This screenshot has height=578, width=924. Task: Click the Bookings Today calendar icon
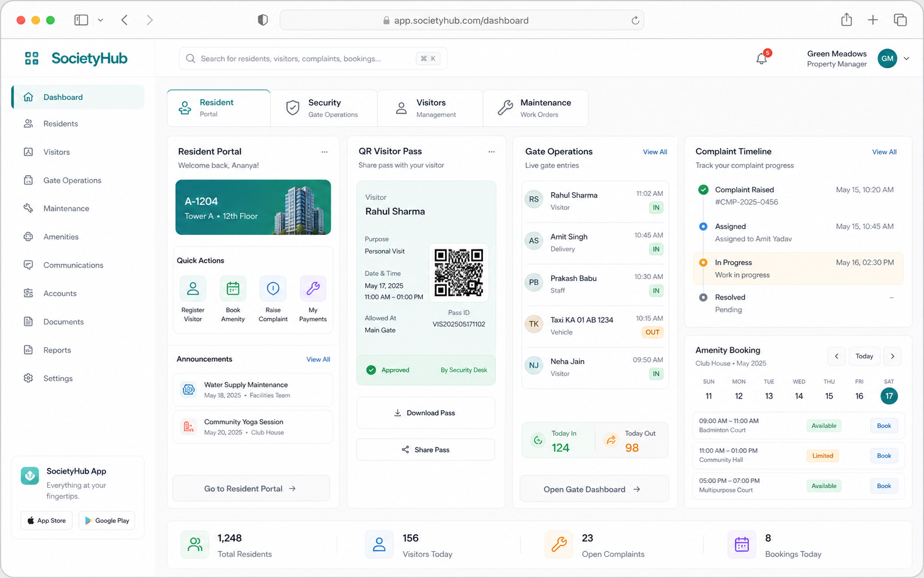pyautogui.click(x=742, y=545)
